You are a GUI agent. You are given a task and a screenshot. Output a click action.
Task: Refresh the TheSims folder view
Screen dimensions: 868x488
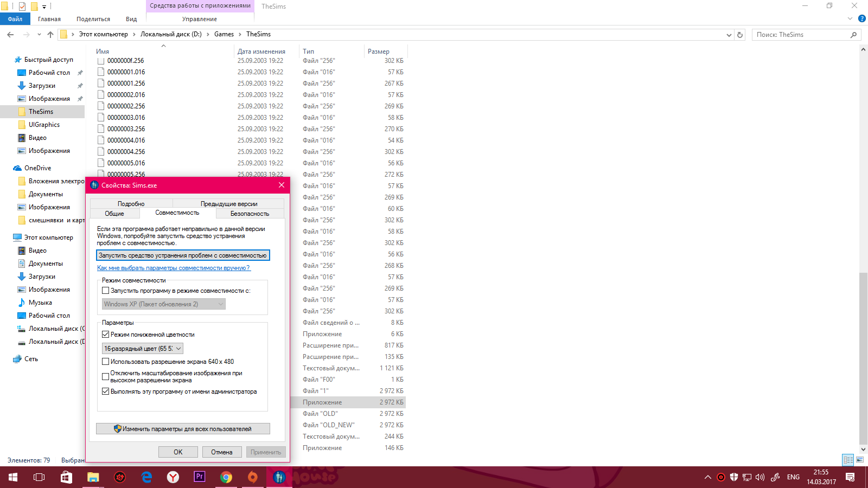[x=740, y=35]
